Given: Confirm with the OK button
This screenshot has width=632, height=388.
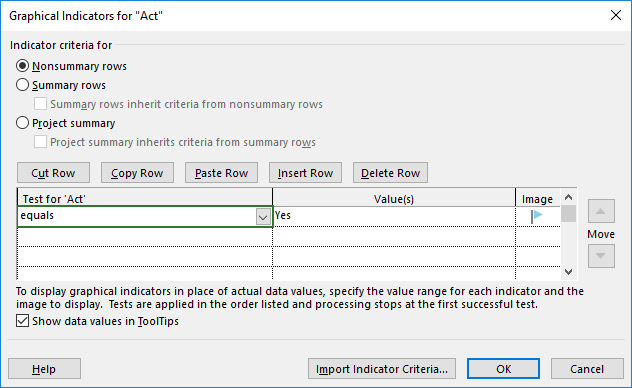Looking at the screenshot, I should click(x=503, y=369).
